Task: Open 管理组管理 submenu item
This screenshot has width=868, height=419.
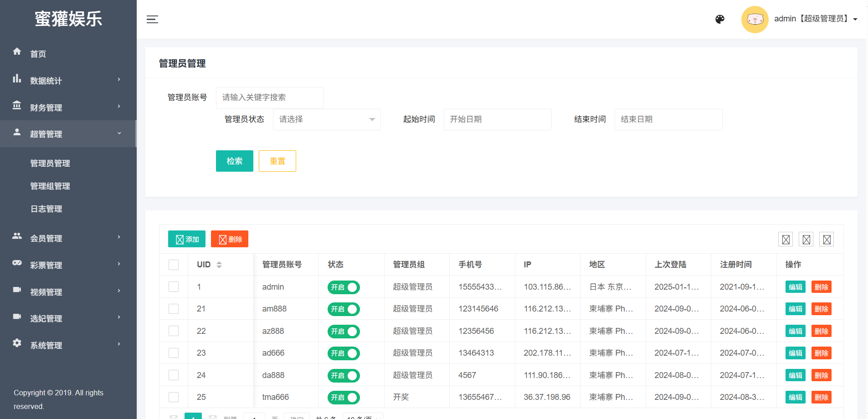Action: pos(50,186)
